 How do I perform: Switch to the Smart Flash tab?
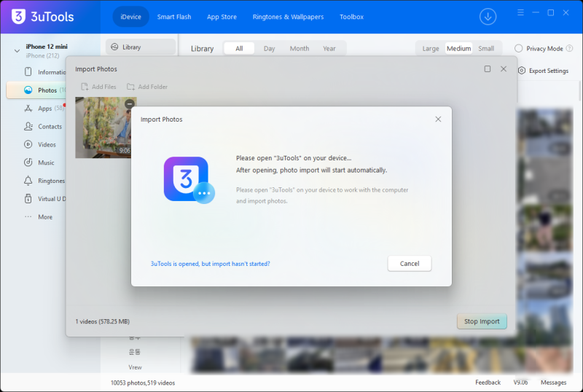[174, 17]
